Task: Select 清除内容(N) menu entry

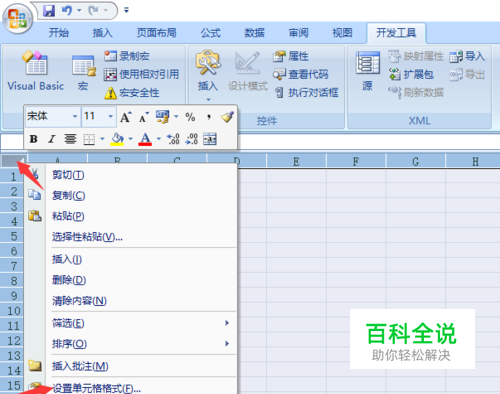Action: [131, 301]
